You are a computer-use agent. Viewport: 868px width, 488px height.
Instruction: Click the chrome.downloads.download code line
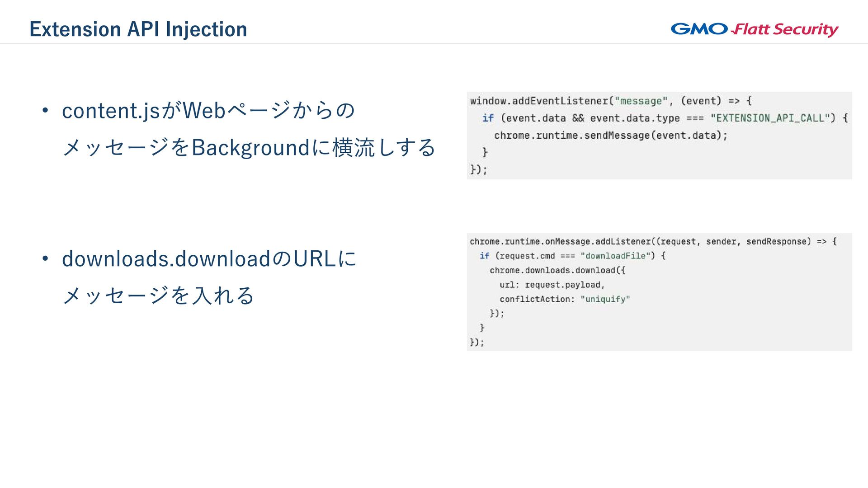pyautogui.click(x=557, y=270)
